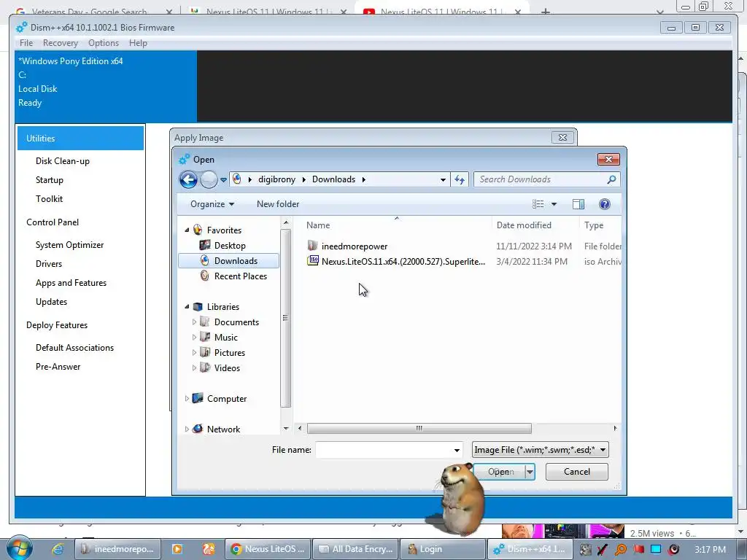Screen dimensions: 747x560
Task: Click Downloads in the address breadcrumb
Action: pyautogui.click(x=333, y=179)
